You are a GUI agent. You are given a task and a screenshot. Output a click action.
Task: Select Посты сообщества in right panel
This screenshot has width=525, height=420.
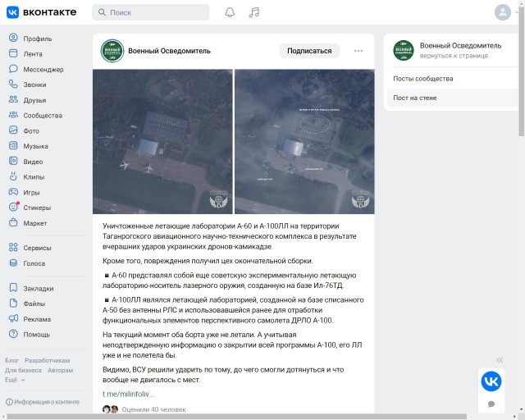coord(423,79)
